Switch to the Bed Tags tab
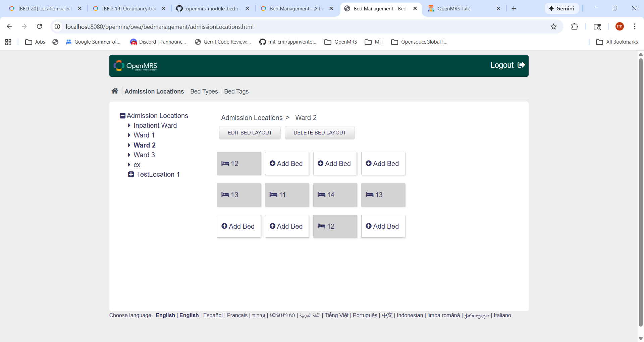 click(x=236, y=92)
